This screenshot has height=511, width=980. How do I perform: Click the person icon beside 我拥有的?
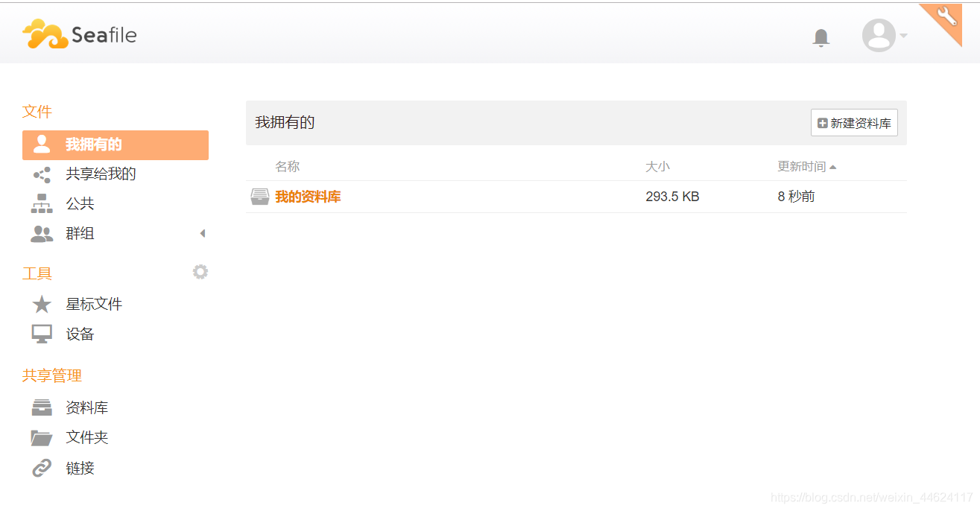(42, 145)
